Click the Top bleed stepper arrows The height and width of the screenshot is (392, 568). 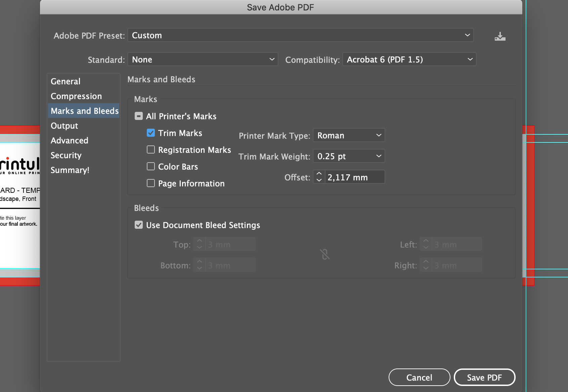coord(200,244)
